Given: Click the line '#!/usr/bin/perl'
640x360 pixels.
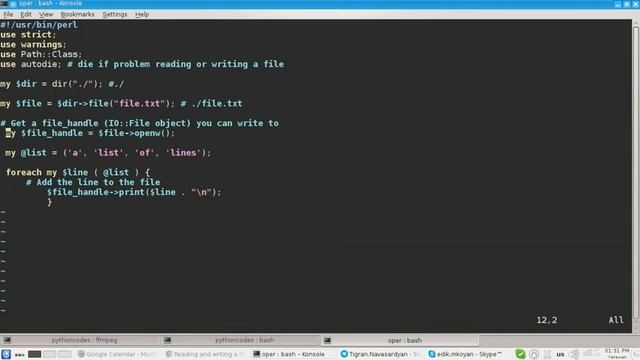Looking at the screenshot, I should 39,24.
